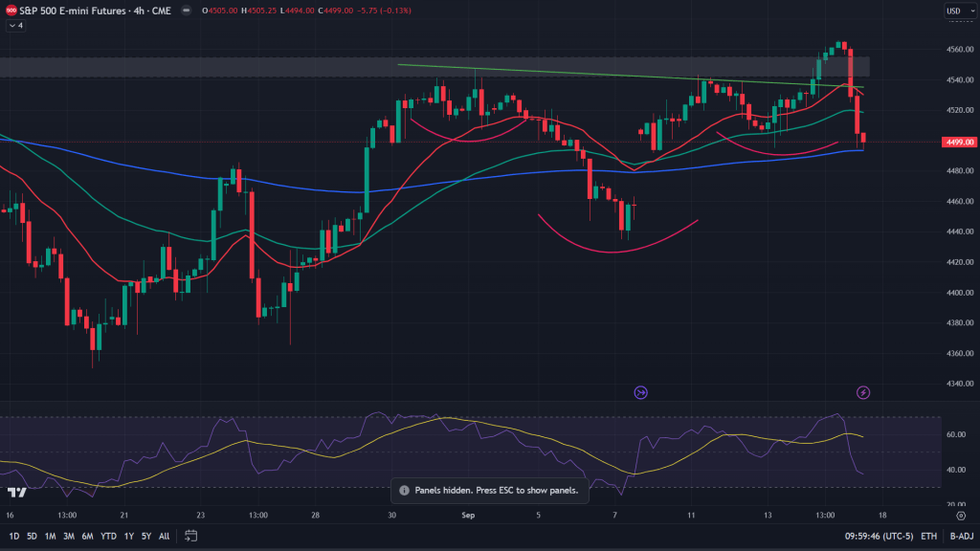Switch to the YTD date range
This screenshot has height=551, width=980.
[107, 536]
